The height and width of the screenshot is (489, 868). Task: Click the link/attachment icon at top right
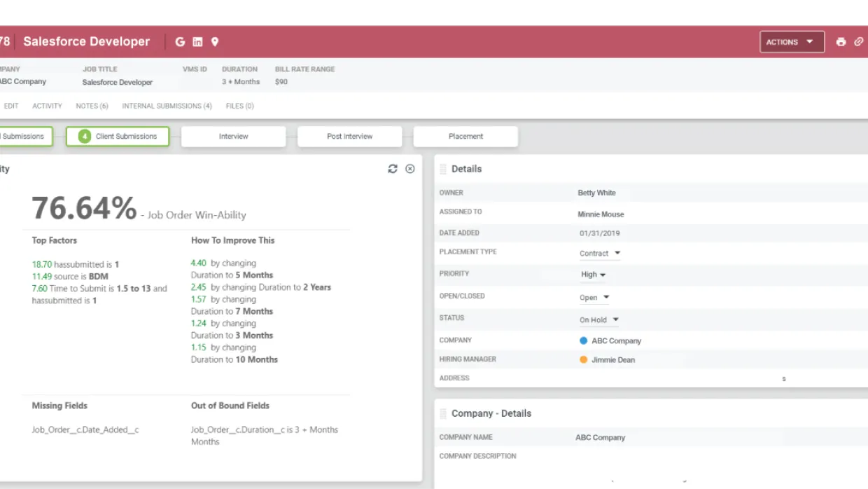click(859, 42)
